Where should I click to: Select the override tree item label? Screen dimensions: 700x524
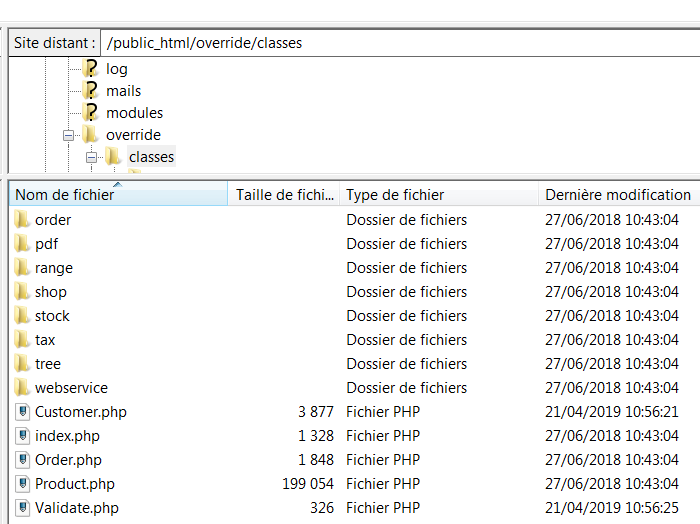coord(133,134)
